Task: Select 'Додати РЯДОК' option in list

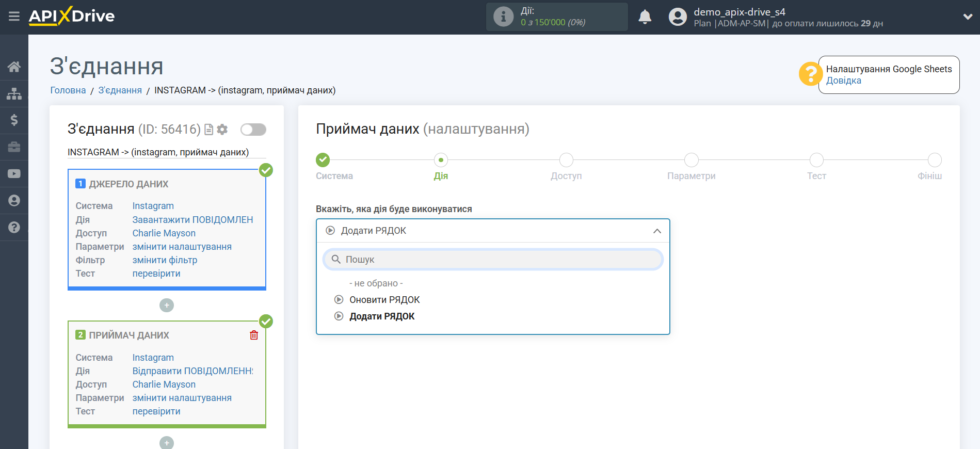Action: click(x=382, y=316)
